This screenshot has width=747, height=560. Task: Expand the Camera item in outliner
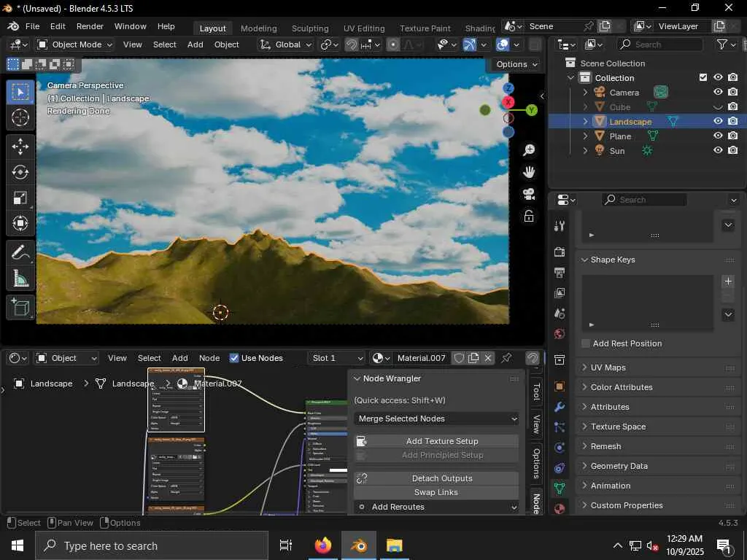(585, 93)
